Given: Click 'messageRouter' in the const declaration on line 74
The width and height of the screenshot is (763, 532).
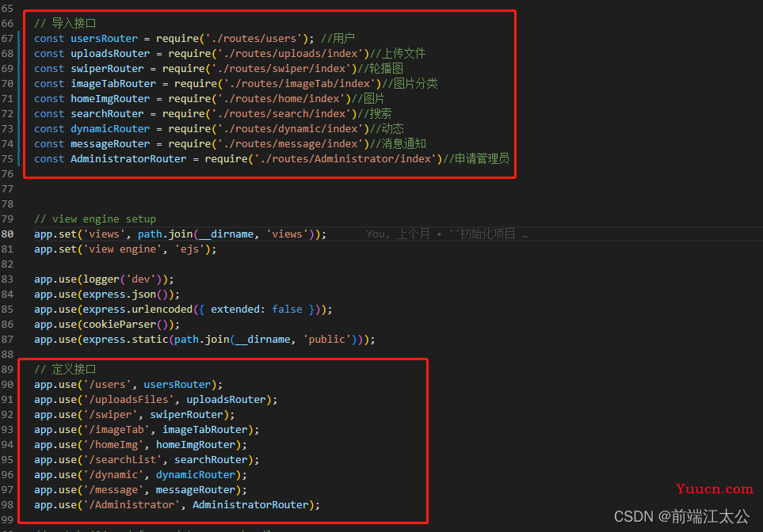Looking at the screenshot, I should pos(110,144).
